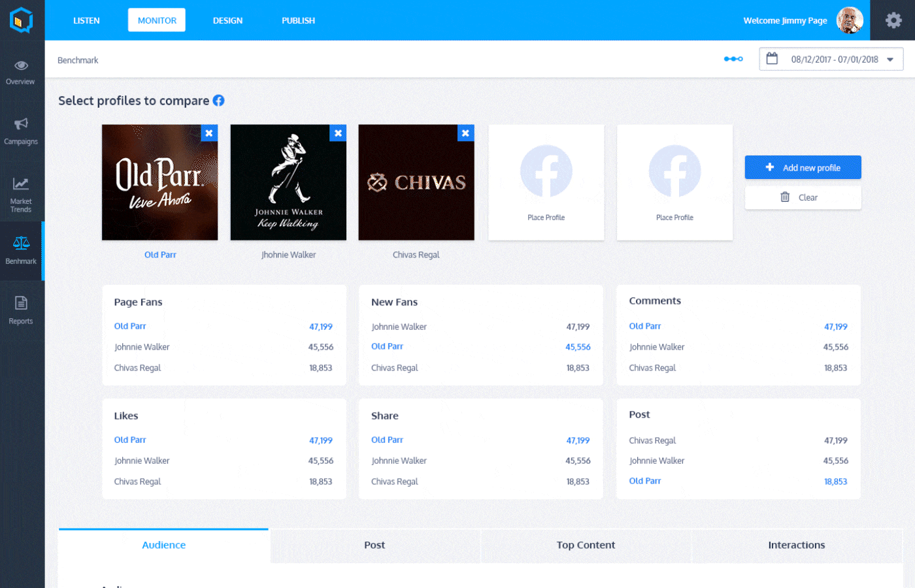Screen dimensions: 915x588
Task: Click the Benchmark breadcrumb text
Action: click(78, 60)
